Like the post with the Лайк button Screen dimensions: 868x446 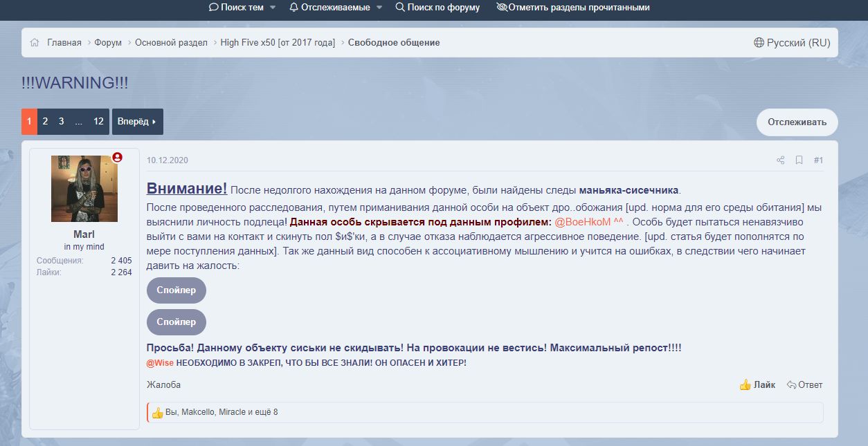pos(758,384)
